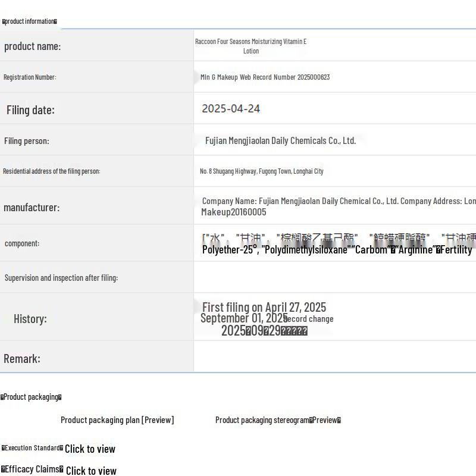Click to view the Efficacy Claims
The image size is (476, 476).
[91, 471]
